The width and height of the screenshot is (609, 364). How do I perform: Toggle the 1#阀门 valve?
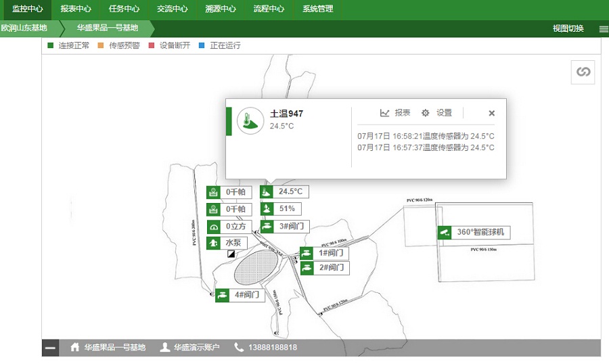pyautogui.click(x=307, y=253)
